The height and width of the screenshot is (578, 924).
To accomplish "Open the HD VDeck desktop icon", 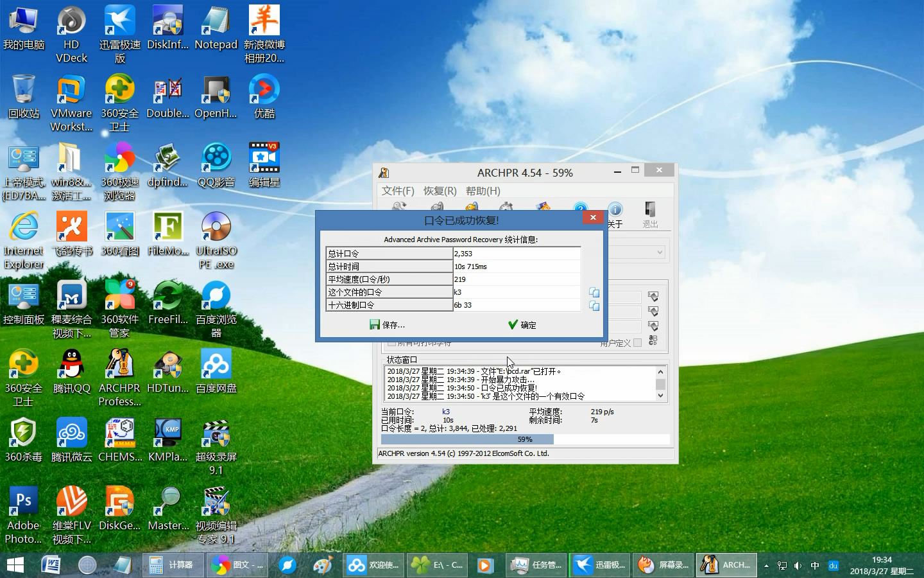I will pos(71,35).
